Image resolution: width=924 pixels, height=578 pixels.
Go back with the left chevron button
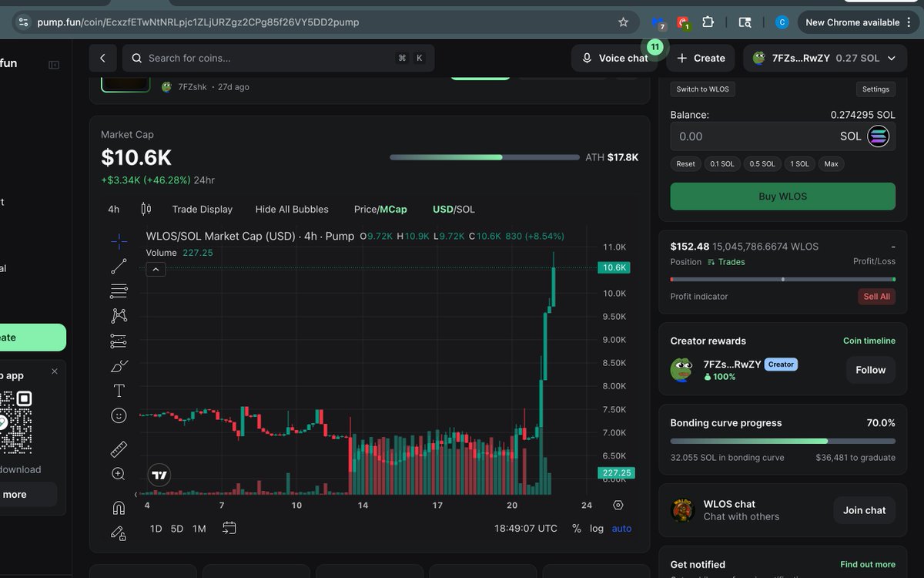click(102, 58)
